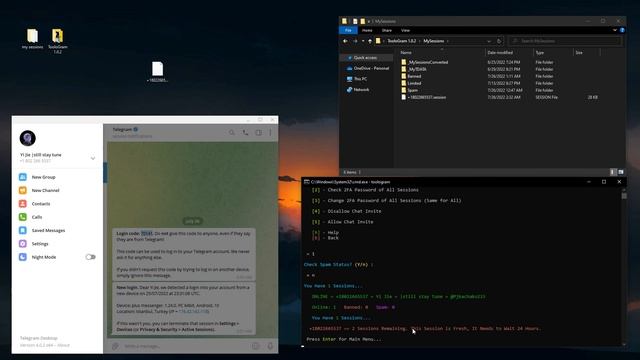Image resolution: width=640 pixels, height=360 pixels.
Task: Open the Share ribbon tab in Explorer
Action: 387,30
